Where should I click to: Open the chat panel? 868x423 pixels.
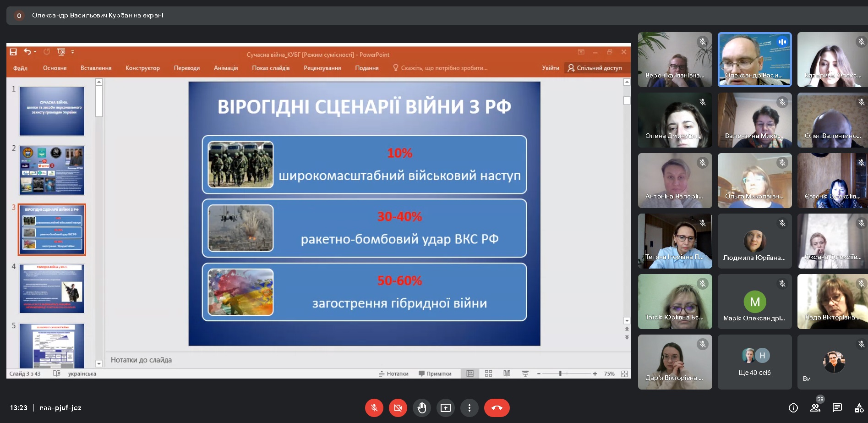[x=837, y=408]
